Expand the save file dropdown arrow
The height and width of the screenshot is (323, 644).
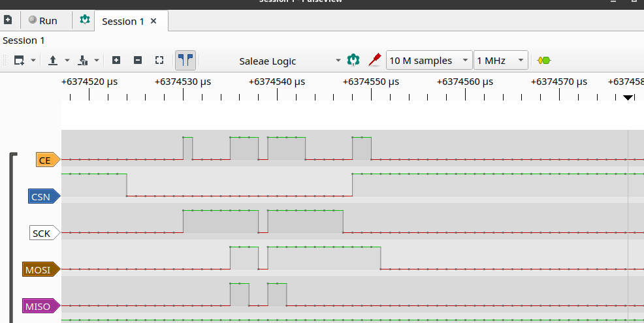point(97,61)
